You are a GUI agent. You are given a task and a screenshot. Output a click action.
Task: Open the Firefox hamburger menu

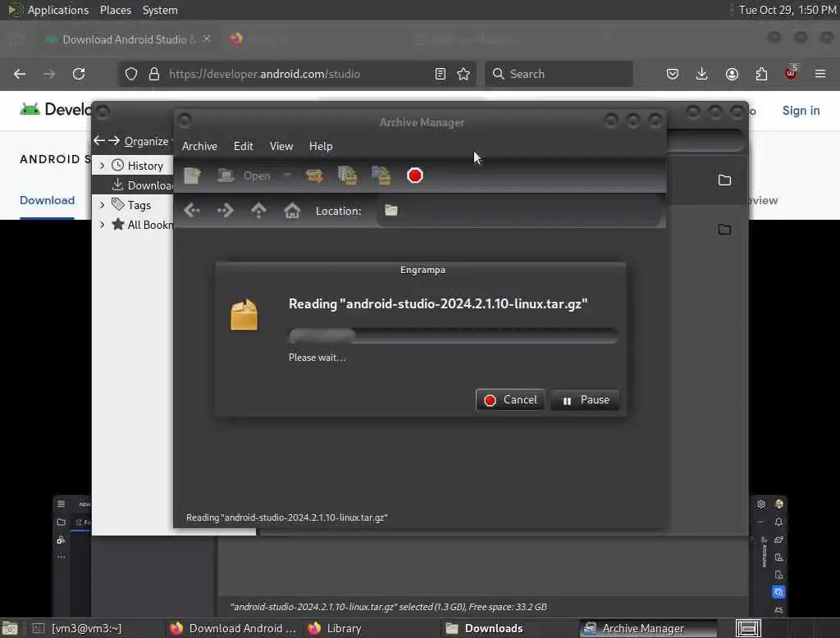click(820, 74)
